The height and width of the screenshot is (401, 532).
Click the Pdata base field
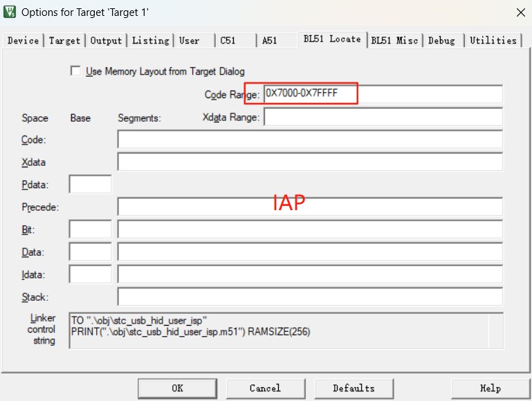(90, 184)
